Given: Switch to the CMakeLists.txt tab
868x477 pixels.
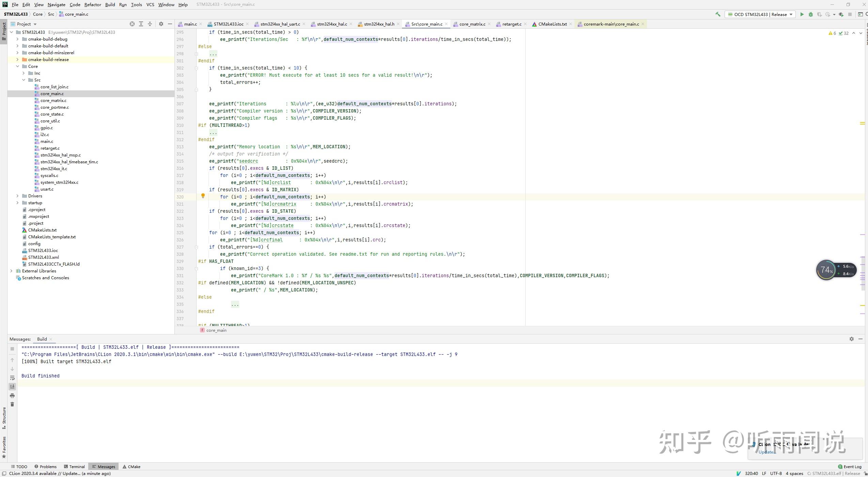Looking at the screenshot, I should pyautogui.click(x=552, y=24).
